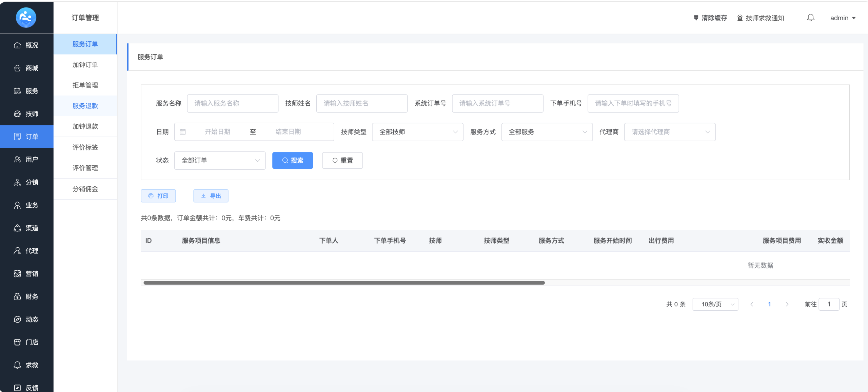
Task: Open the 动态 activity section
Action: pos(26,319)
